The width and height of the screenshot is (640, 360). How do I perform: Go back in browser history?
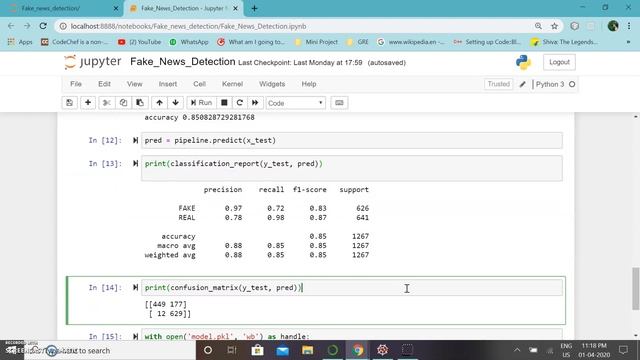pyautogui.click(x=11, y=26)
